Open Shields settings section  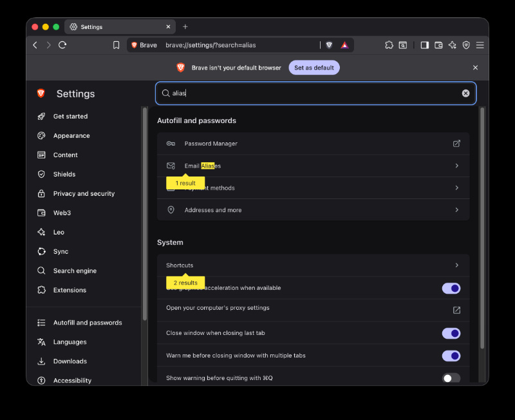click(x=64, y=174)
